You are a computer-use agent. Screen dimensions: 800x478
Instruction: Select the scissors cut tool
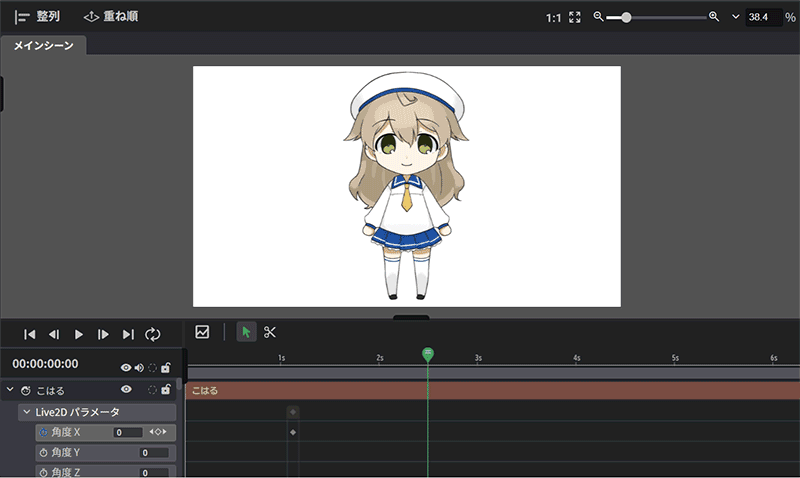pos(270,333)
